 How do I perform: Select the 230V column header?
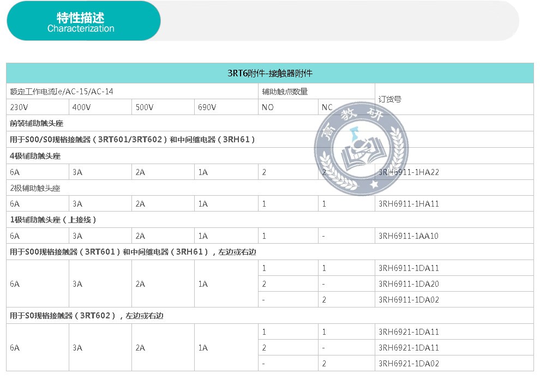tap(38, 107)
